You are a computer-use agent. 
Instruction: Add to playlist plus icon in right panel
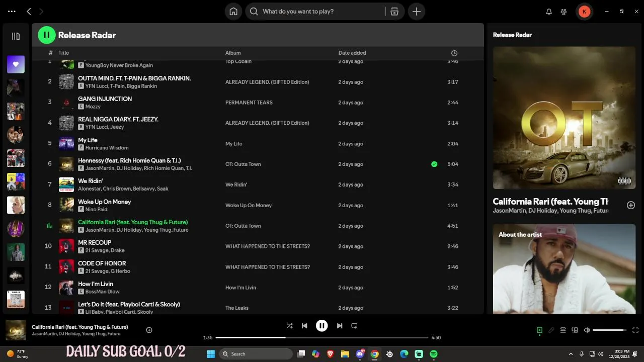pyautogui.click(x=631, y=205)
